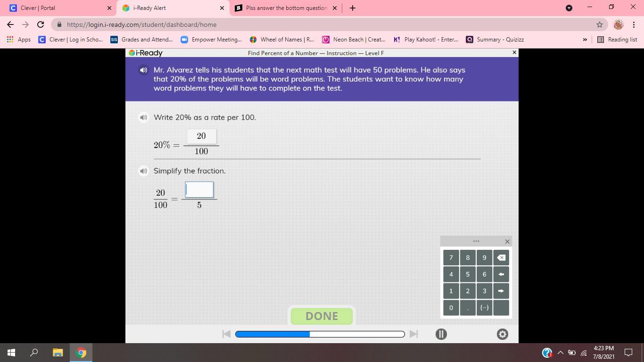Close the on-screen number keypad
This screenshot has height=362, width=644.
click(x=507, y=241)
